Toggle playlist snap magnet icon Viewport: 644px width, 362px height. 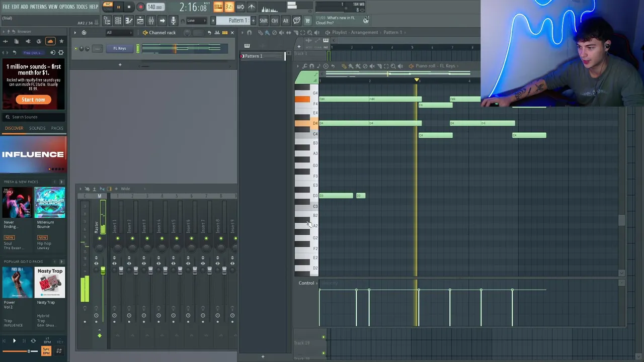click(249, 33)
